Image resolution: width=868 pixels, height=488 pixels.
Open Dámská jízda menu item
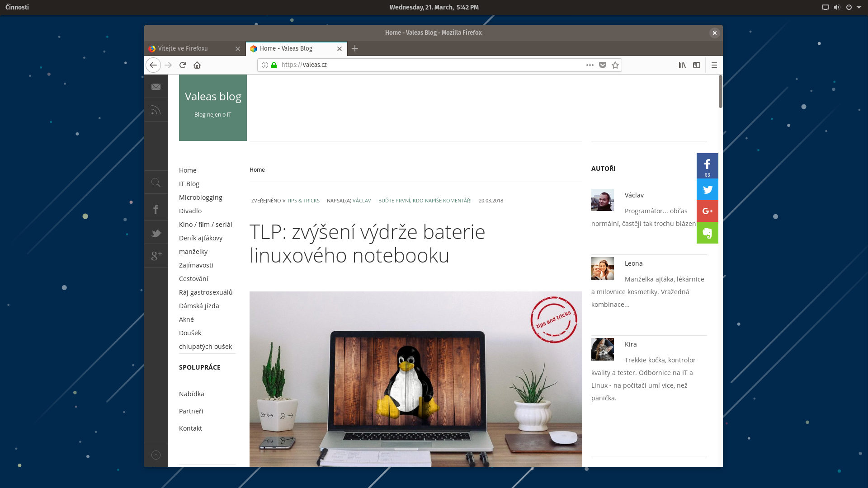coord(199,306)
